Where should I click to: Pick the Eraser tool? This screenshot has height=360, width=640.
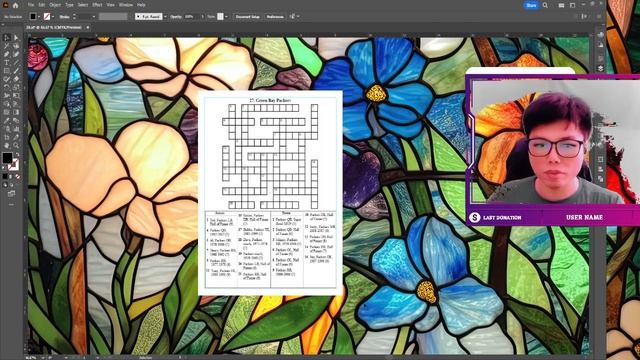[16, 79]
